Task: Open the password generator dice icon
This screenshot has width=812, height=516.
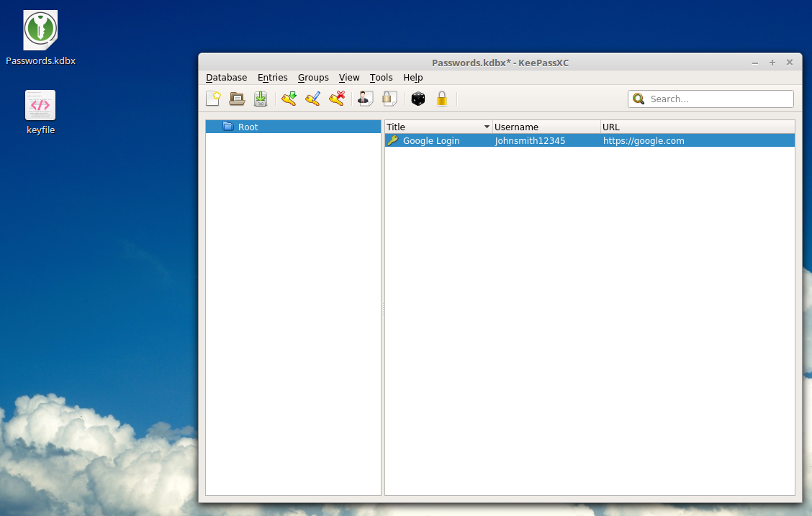Action: [418, 99]
